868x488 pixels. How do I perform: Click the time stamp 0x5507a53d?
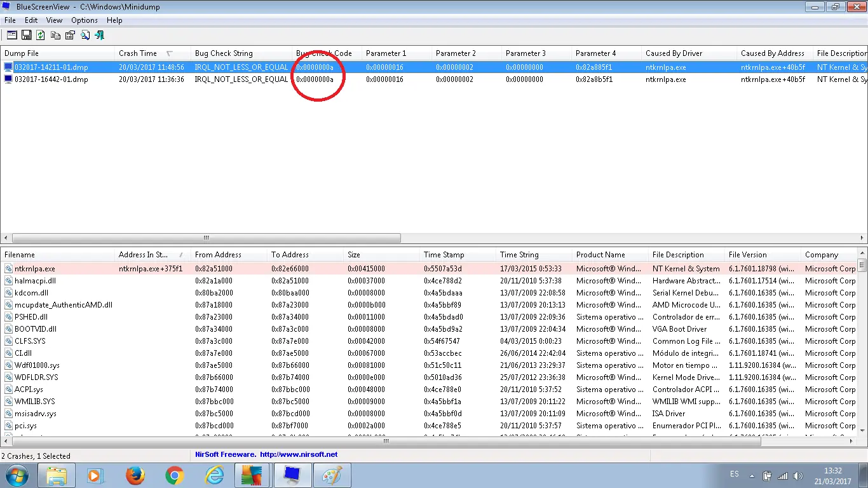click(x=443, y=269)
